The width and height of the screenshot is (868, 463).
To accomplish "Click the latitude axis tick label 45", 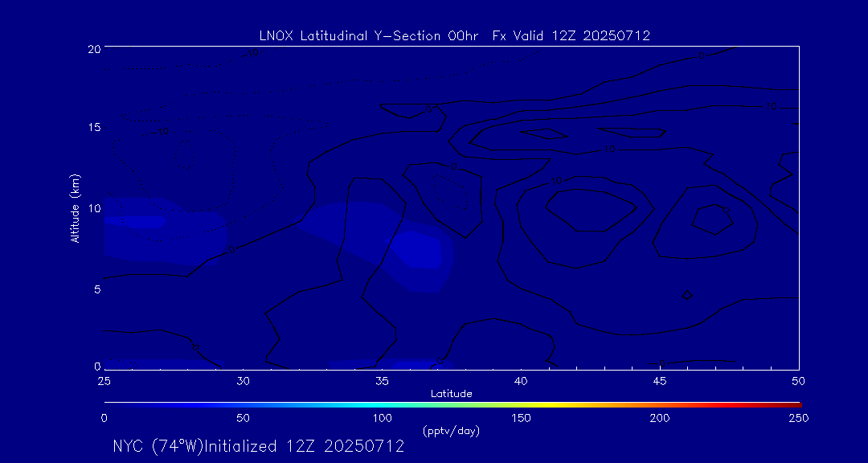I will (660, 380).
